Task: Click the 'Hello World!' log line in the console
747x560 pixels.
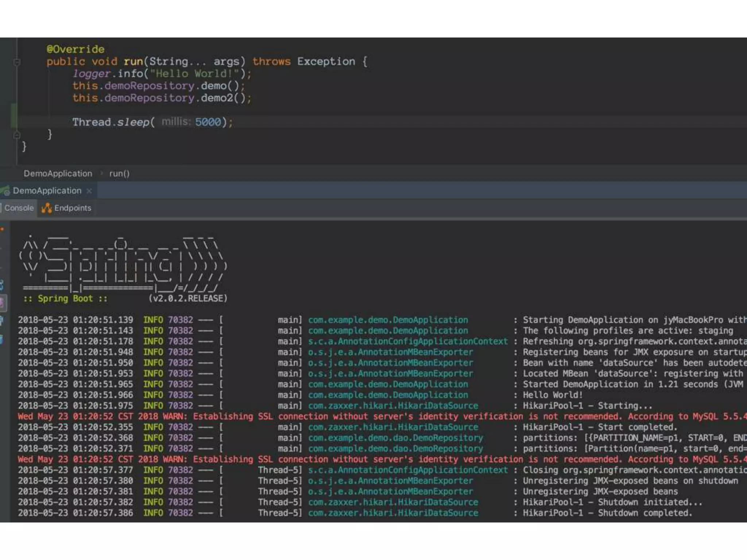Action: [553, 395]
